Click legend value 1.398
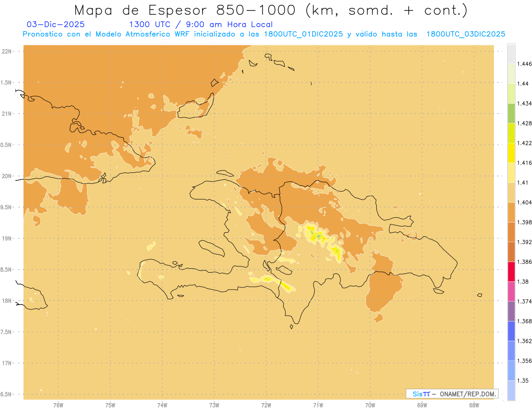 pyautogui.click(x=524, y=222)
